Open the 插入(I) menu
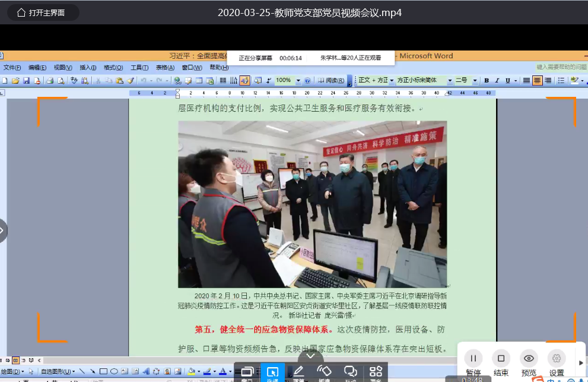 point(88,68)
